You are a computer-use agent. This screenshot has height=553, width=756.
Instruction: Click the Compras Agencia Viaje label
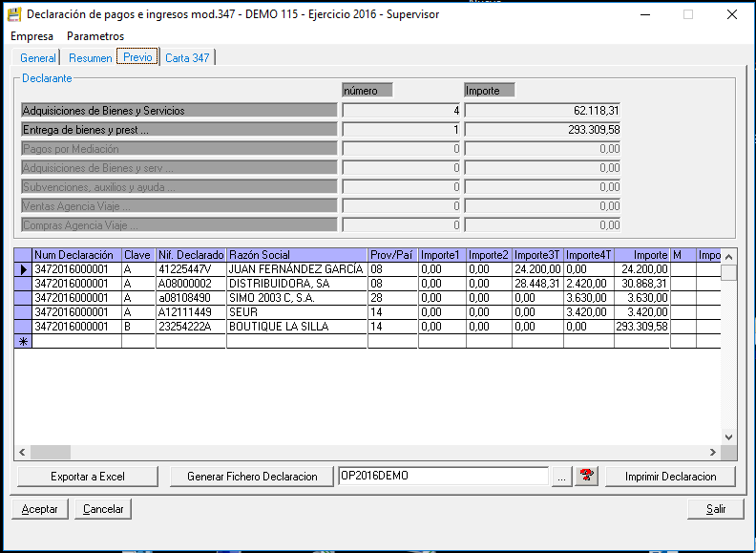[179, 225]
